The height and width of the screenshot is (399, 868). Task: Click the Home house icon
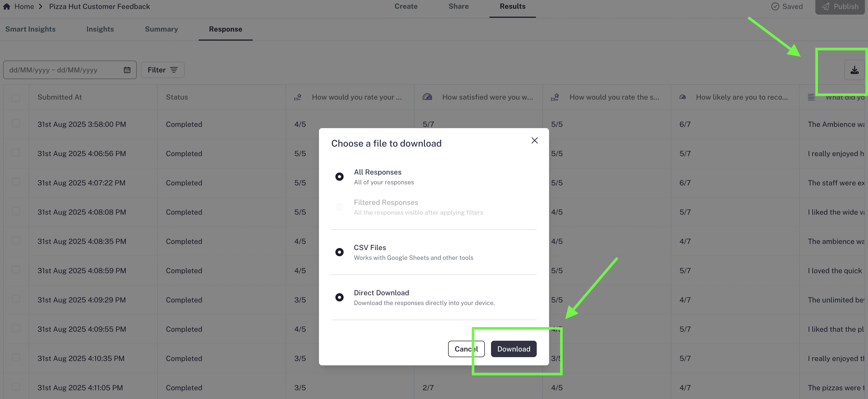[x=7, y=6]
